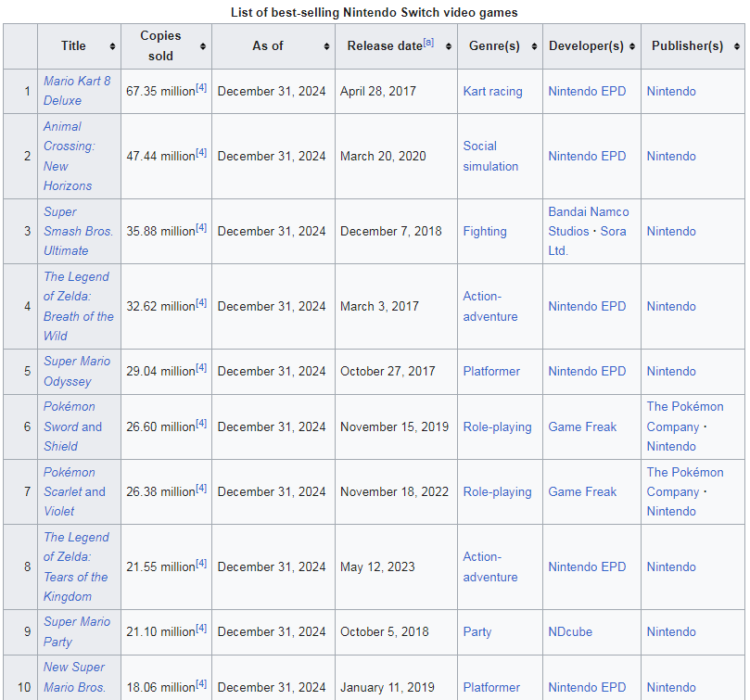The height and width of the screenshot is (700, 750).
Task: Select the 26.38 million copies sold value
Action: [160, 491]
